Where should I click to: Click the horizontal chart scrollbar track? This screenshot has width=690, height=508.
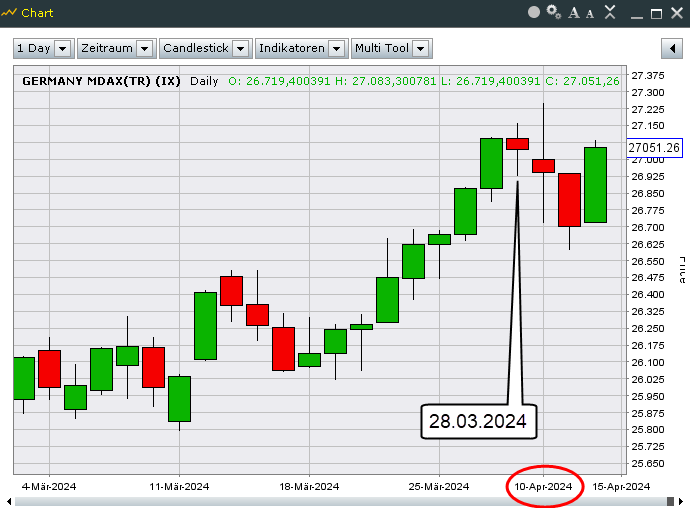coord(345,501)
